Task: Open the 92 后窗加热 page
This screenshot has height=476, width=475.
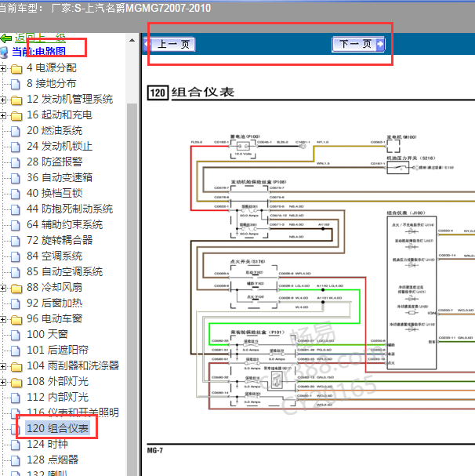Action: pyautogui.click(x=54, y=303)
